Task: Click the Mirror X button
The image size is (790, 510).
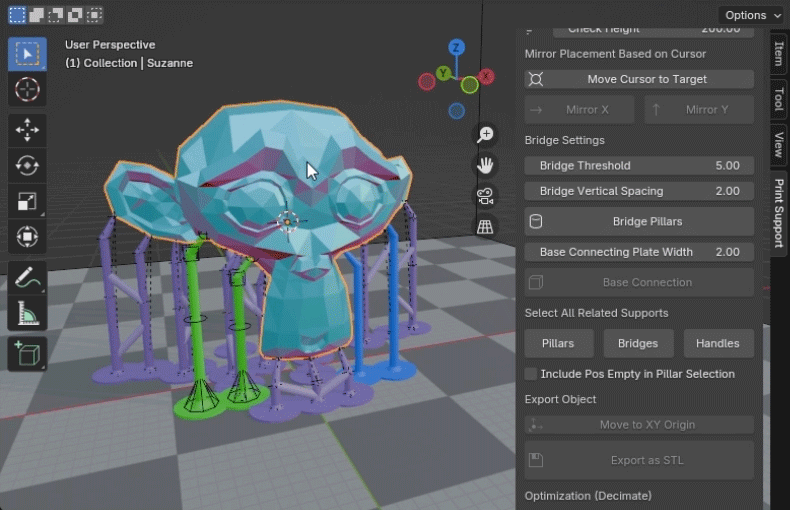Action: click(579, 109)
